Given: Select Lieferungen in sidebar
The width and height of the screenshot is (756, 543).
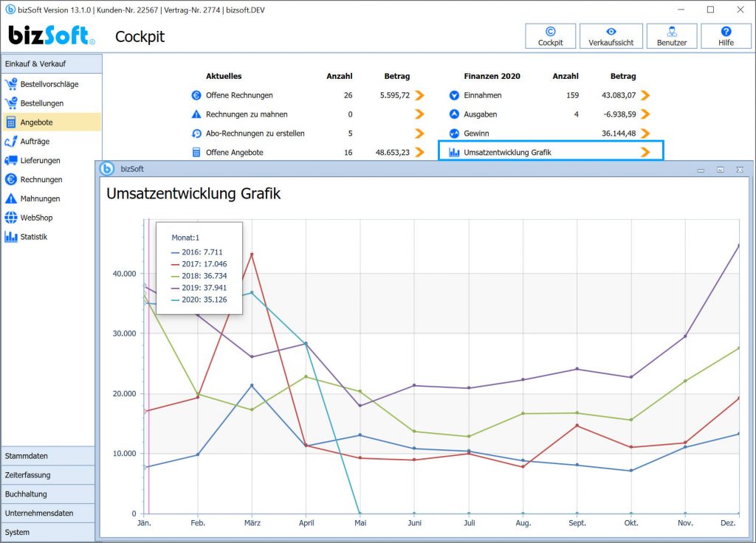Looking at the screenshot, I should 51,160.
